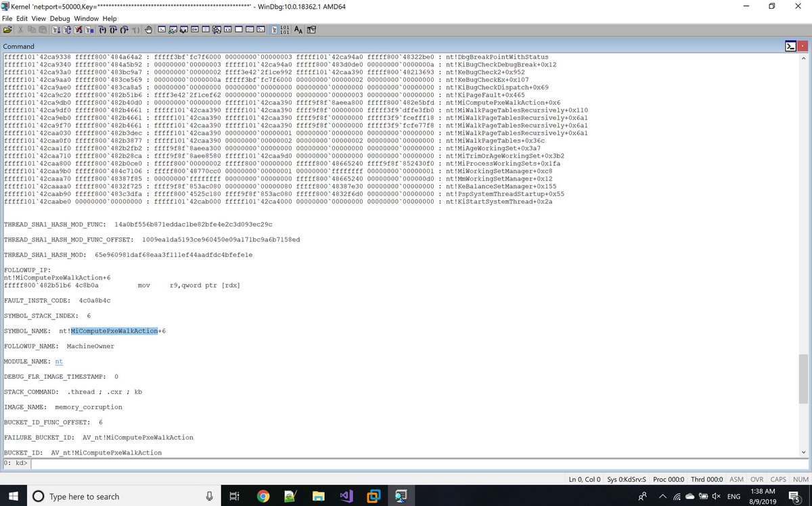Click the muted volume tray icon
Screen dimensions: 812x506
tap(715, 496)
